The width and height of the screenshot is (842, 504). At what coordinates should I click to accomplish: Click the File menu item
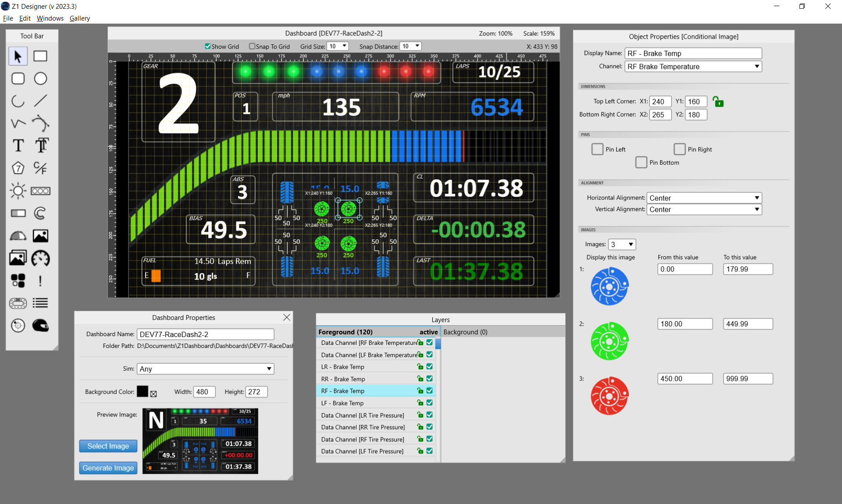point(8,18)
